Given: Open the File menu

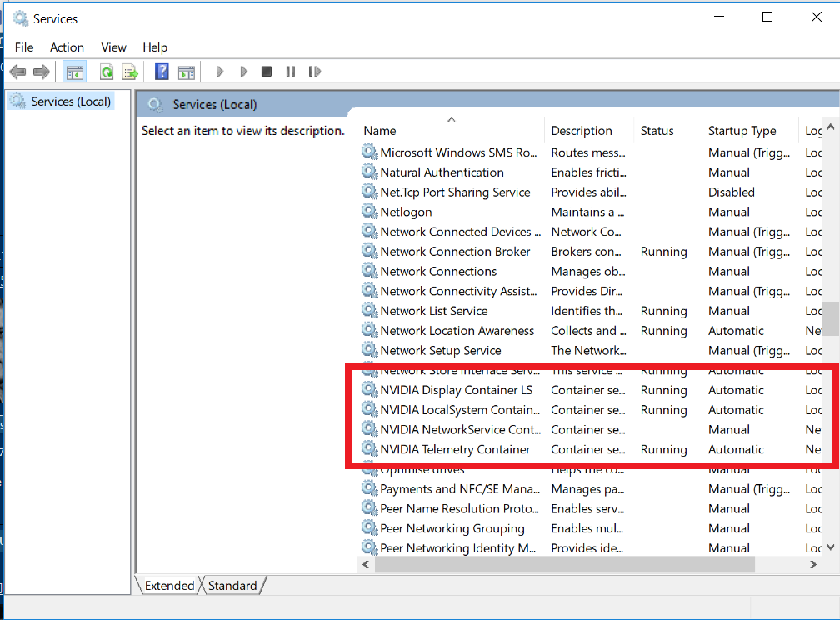Looking at the screenshot, I should (x=24, y=47).
